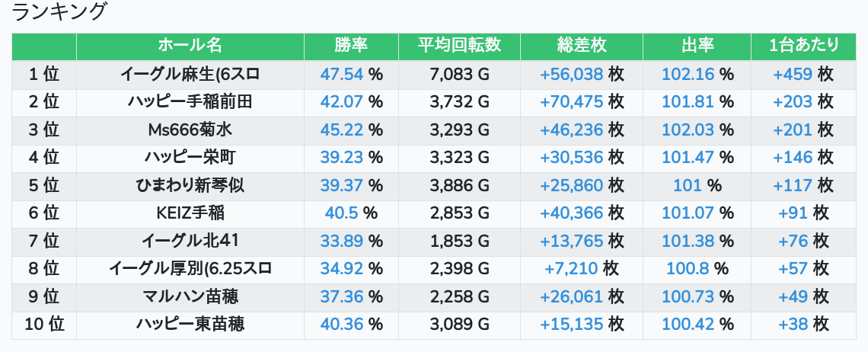Click the 勝率 column header
Screen dimensions: 868x352
[351, 46]
